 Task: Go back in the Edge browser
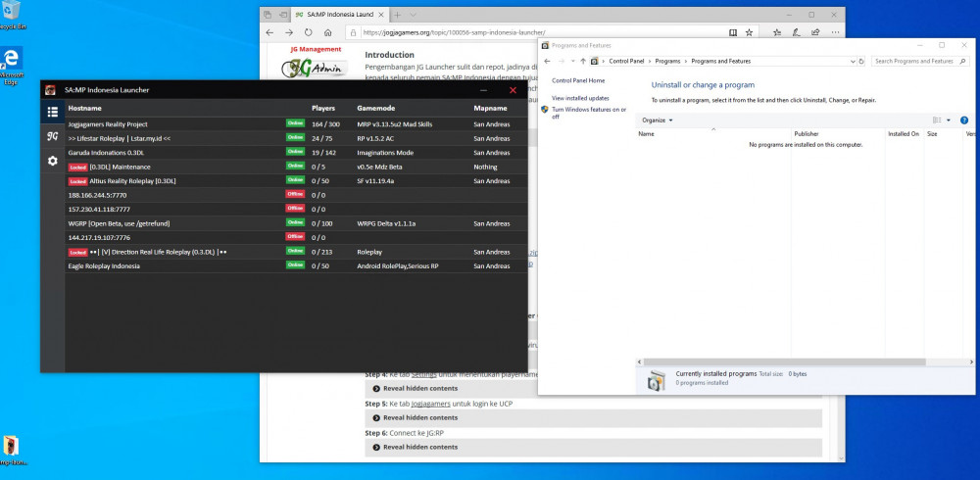pos(269,32)
